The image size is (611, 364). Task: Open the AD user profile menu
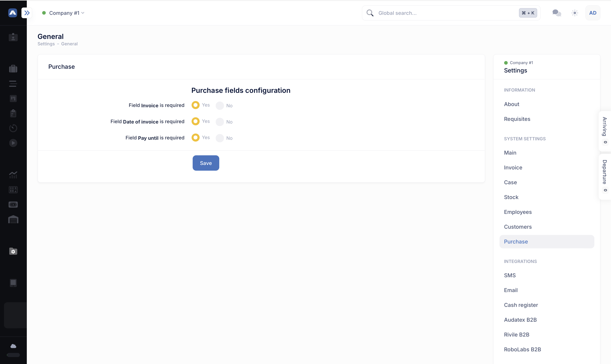[593, 13]
